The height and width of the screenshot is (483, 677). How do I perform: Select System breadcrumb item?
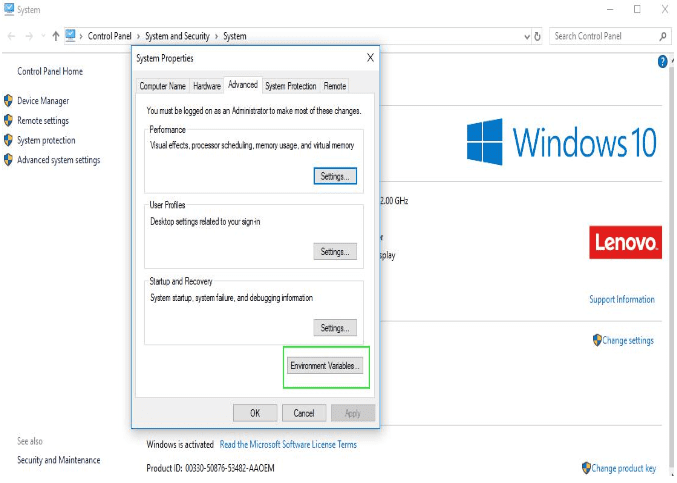point(234,36)
